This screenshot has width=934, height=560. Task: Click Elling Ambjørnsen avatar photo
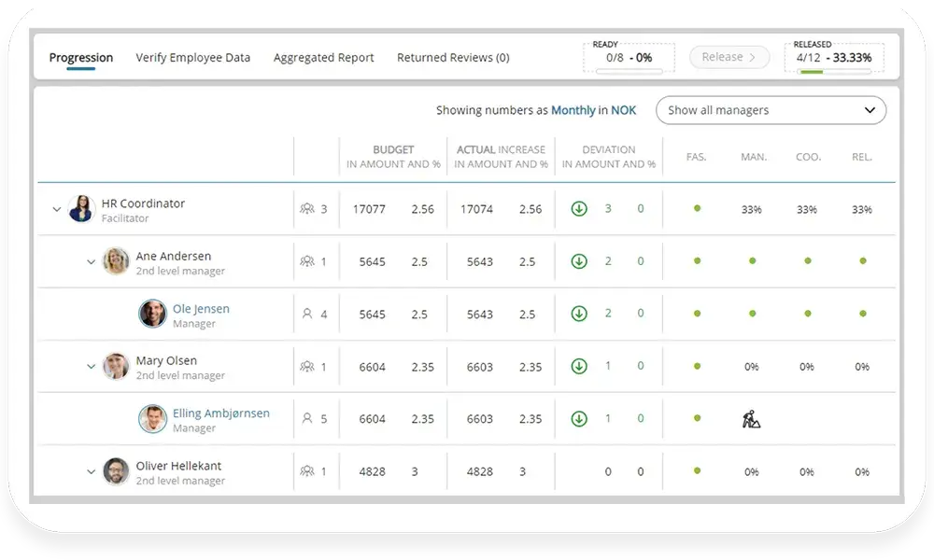coord(152,418)
